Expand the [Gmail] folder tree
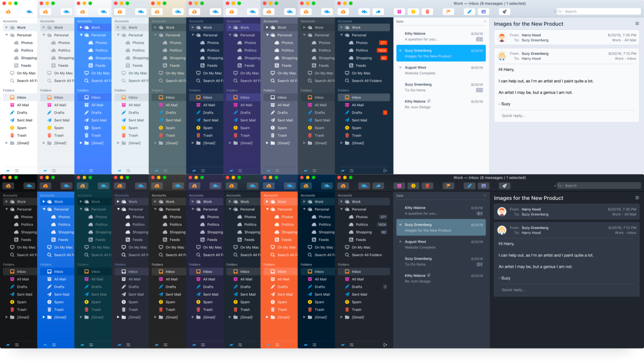 341,143
